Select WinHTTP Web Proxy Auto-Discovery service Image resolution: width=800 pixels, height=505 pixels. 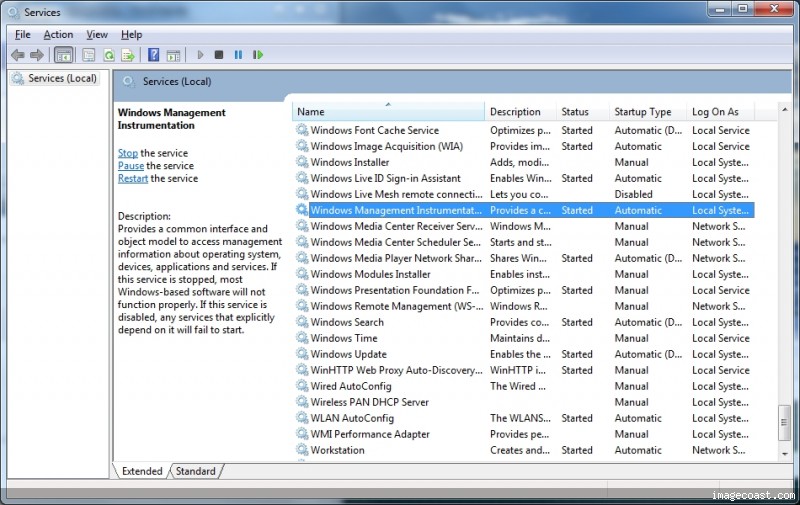[523, 370]
